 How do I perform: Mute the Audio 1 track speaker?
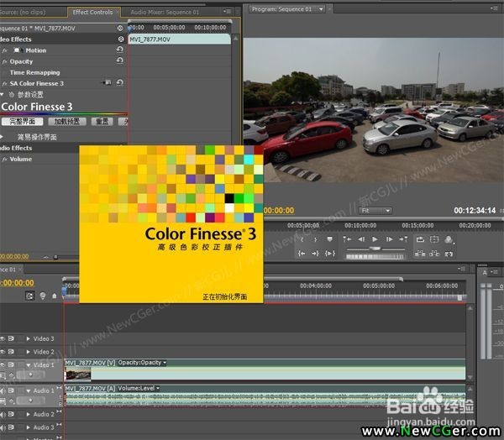pos(3,390)
